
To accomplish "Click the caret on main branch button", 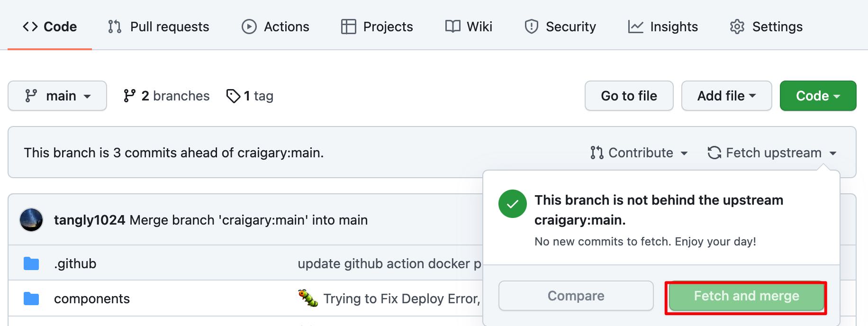I will pos(87,96).
